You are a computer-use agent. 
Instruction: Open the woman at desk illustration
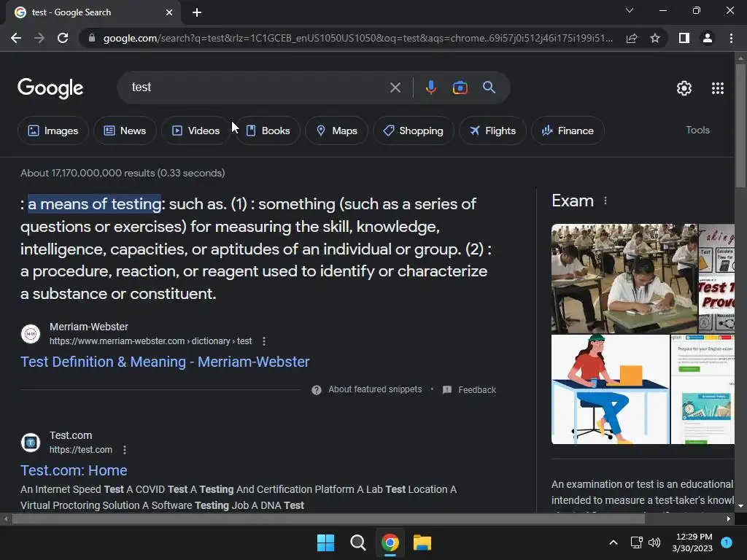[611, 389]
